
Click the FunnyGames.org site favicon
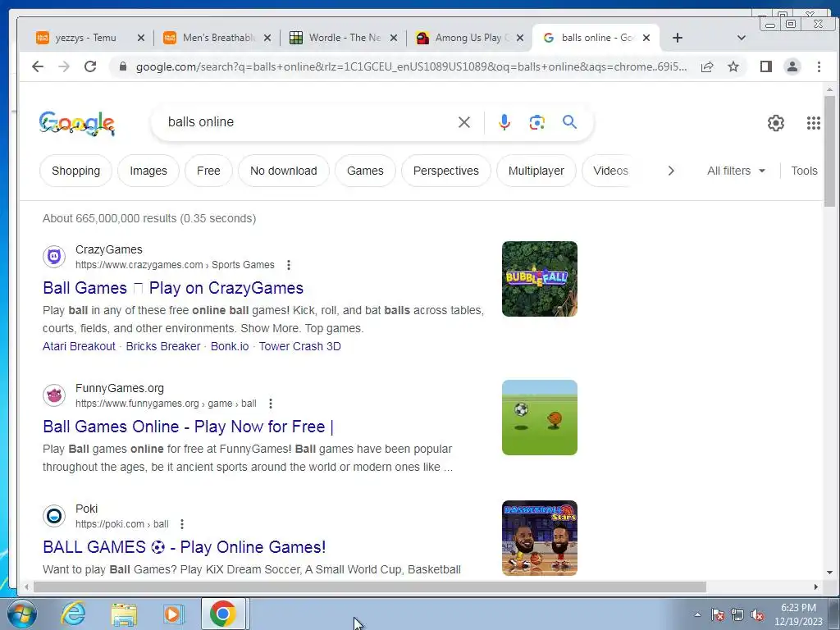(54, 395)
